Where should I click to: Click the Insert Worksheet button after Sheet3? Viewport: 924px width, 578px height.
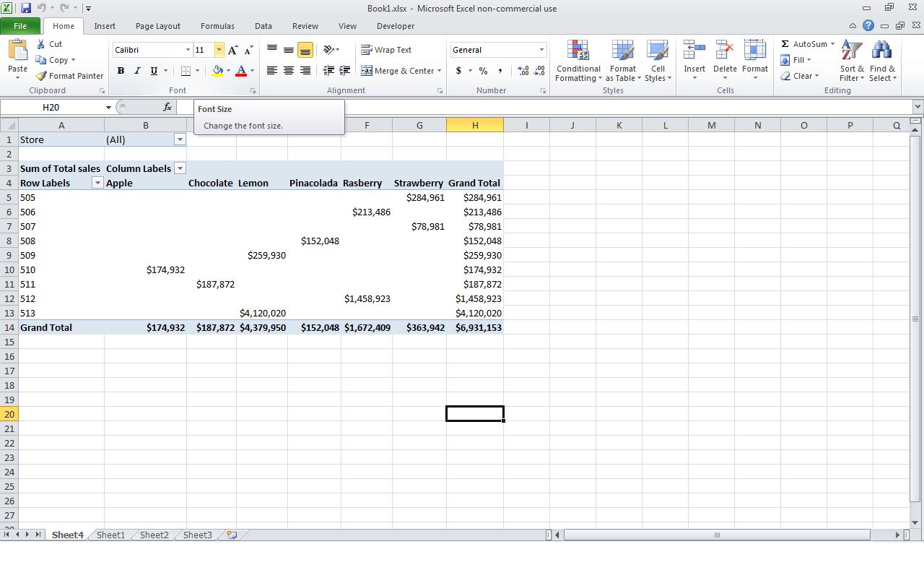[x=231, y=535]
